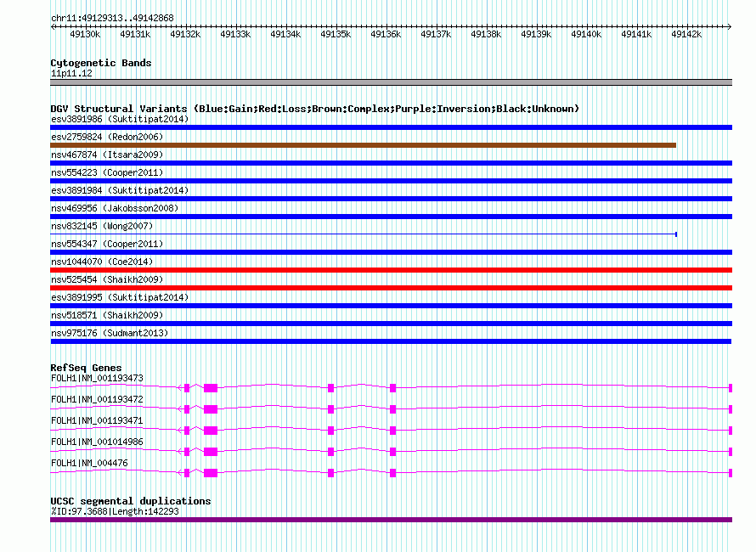The height and width of the screenshot is (552, 756).
Task: Click the 49139k ruler position label
Action: pyautogui.click(x=536, y=34)
